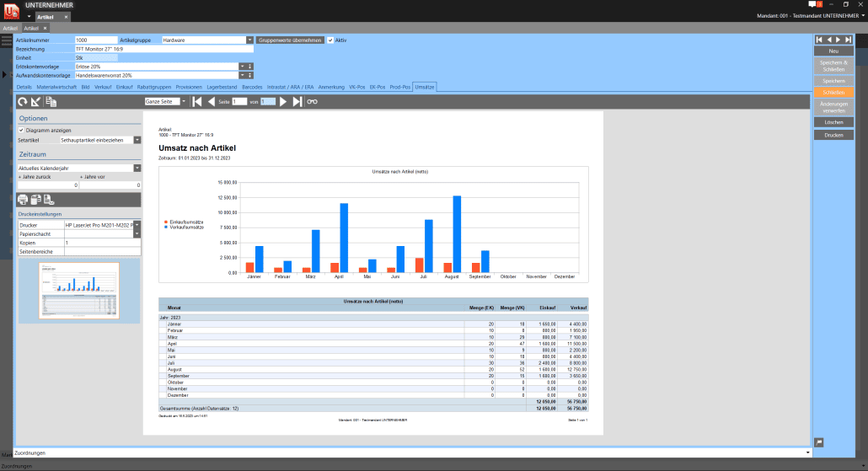Image resolution: width=868 pixels, height=471 pixels.
Task: Uncheck Diagramm anzeigen option
Action: [x=21, y=131]
